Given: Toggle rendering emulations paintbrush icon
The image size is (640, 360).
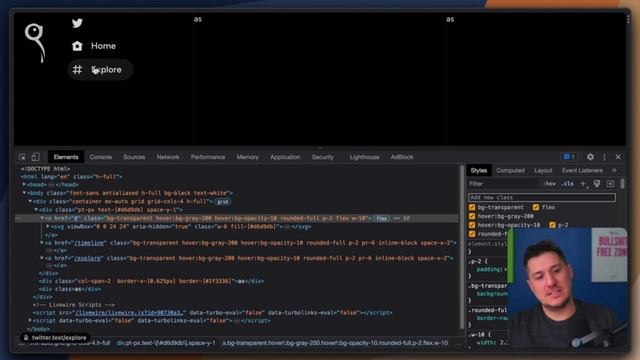Looking at the screenshot, I should 597,184.
